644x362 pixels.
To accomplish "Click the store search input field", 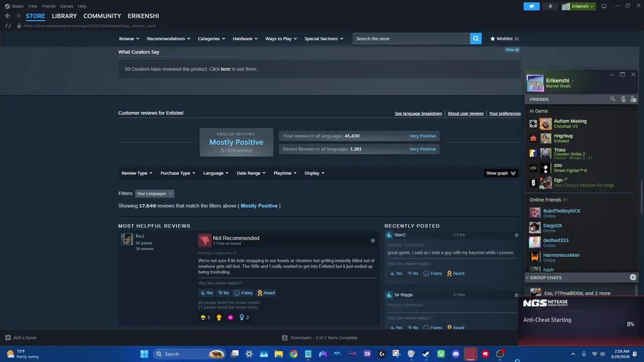I will point(412,39).
